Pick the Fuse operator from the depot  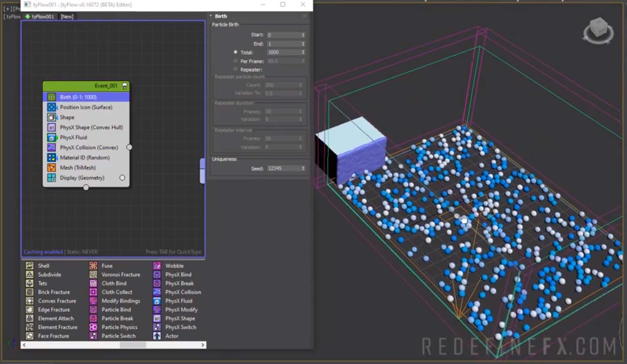click(x=101, y=266)
